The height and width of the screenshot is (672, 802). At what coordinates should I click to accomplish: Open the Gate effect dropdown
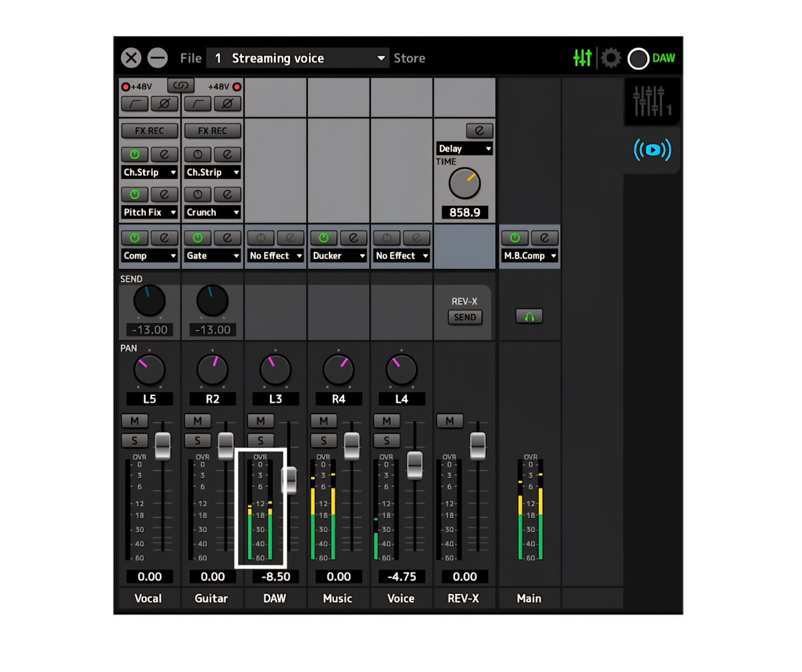(x=213, y=256)
